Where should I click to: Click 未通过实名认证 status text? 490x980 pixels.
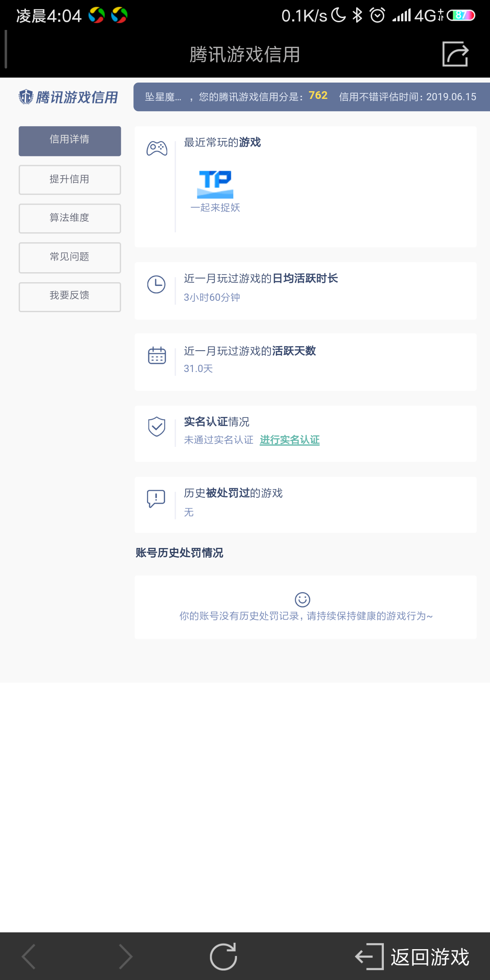click(x=219, y=440)
